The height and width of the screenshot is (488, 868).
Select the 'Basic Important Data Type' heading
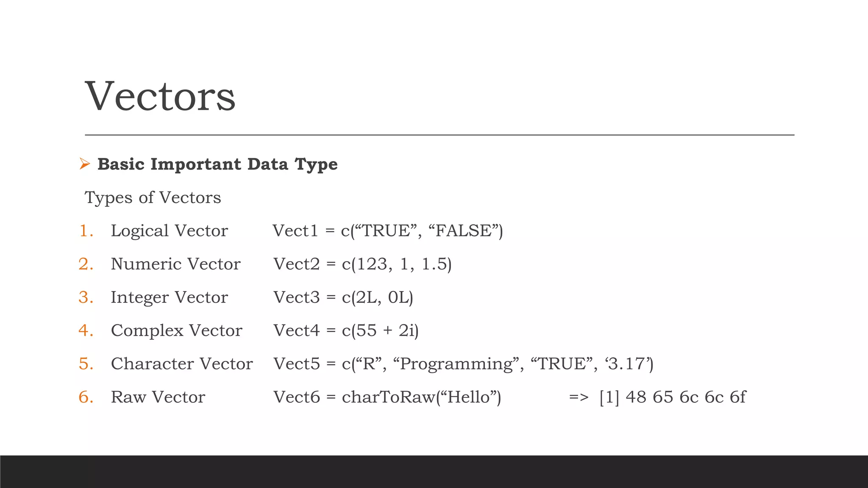coord(217,164)
